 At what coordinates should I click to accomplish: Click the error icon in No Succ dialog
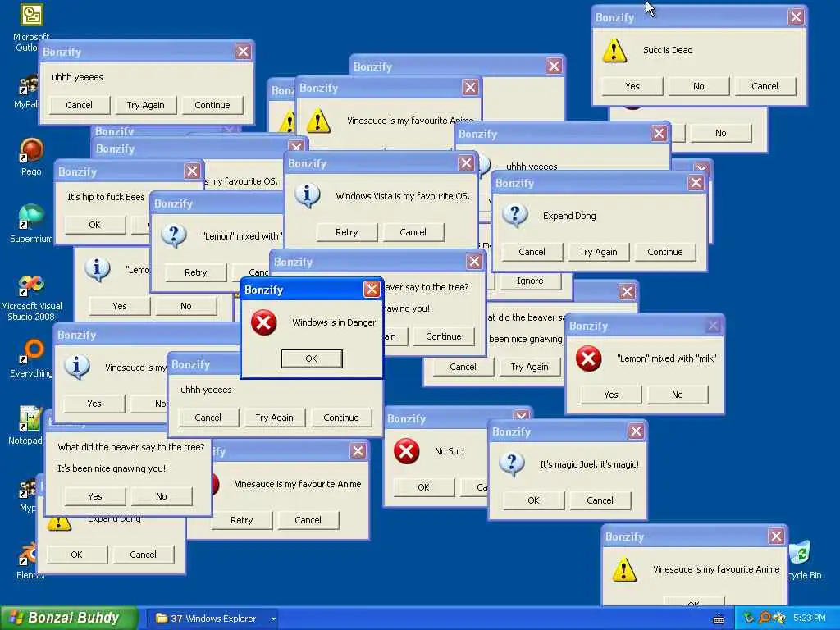(406, 451)
